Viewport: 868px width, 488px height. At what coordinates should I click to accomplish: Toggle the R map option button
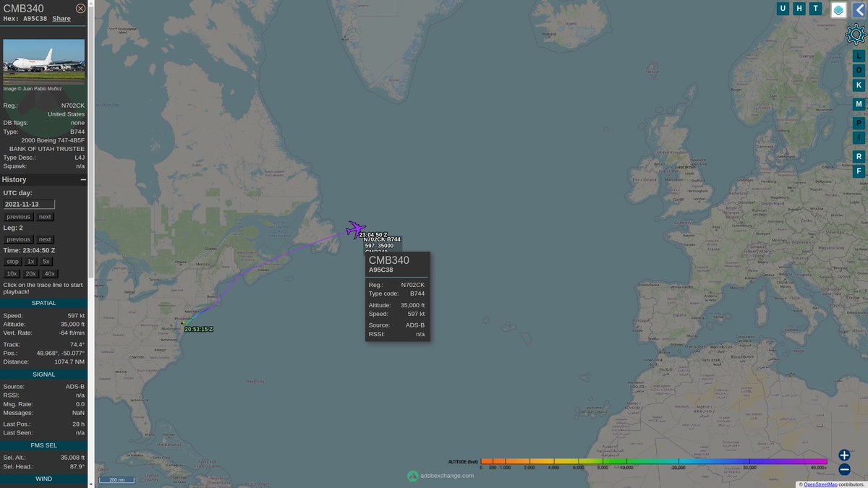(859, 156)
